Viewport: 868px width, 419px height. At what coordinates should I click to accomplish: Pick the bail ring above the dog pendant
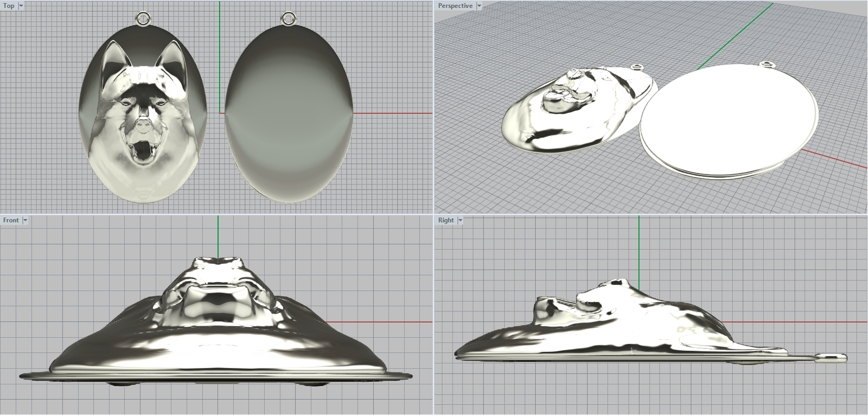(x=143, y=19)
